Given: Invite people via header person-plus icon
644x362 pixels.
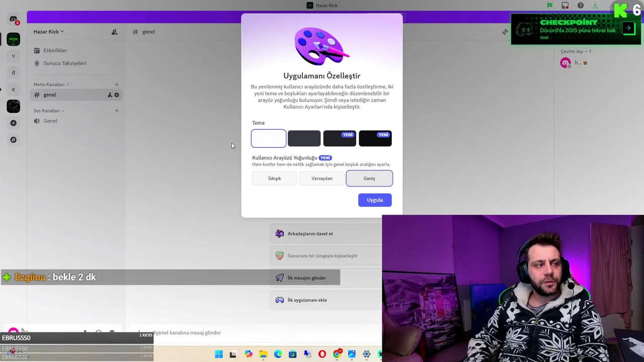Looking at the screenshot, I should coord(114,32).
